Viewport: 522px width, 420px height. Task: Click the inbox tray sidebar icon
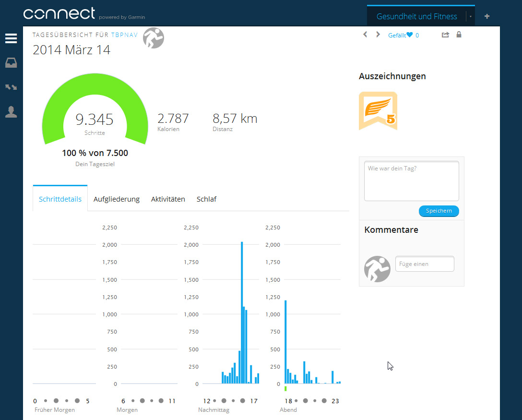[x=11, y=63]
